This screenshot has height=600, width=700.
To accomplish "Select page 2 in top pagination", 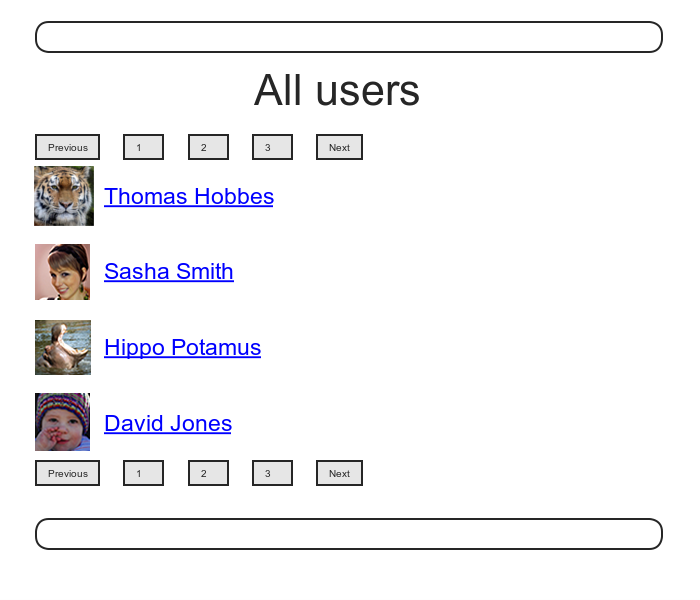I will coord(208,147).
